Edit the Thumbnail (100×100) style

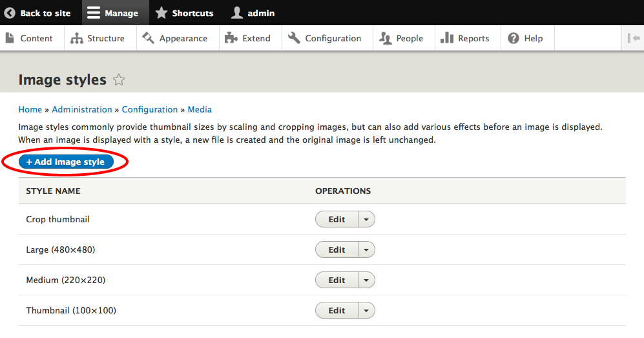coord(337,311)
